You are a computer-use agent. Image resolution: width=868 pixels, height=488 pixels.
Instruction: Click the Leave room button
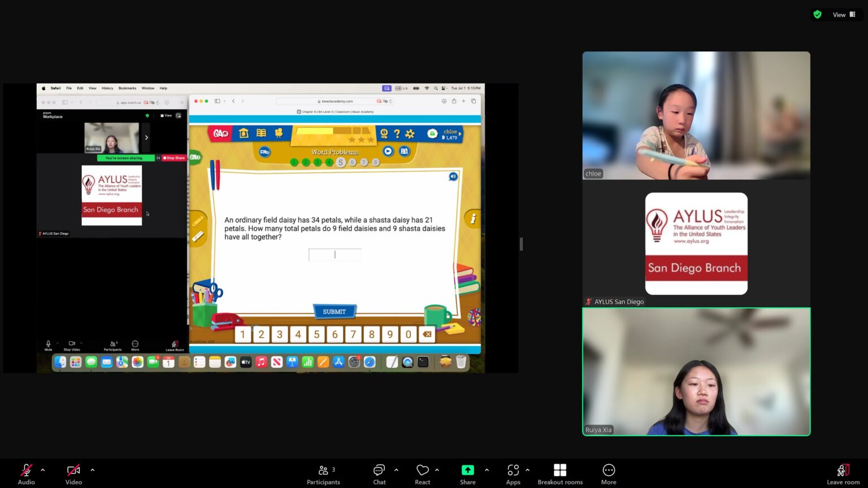[843, 473]
